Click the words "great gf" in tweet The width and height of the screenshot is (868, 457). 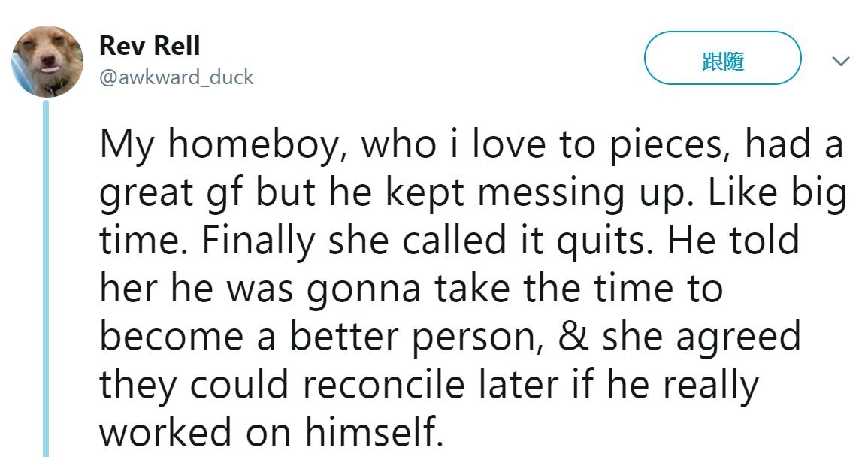click(171, 193)
